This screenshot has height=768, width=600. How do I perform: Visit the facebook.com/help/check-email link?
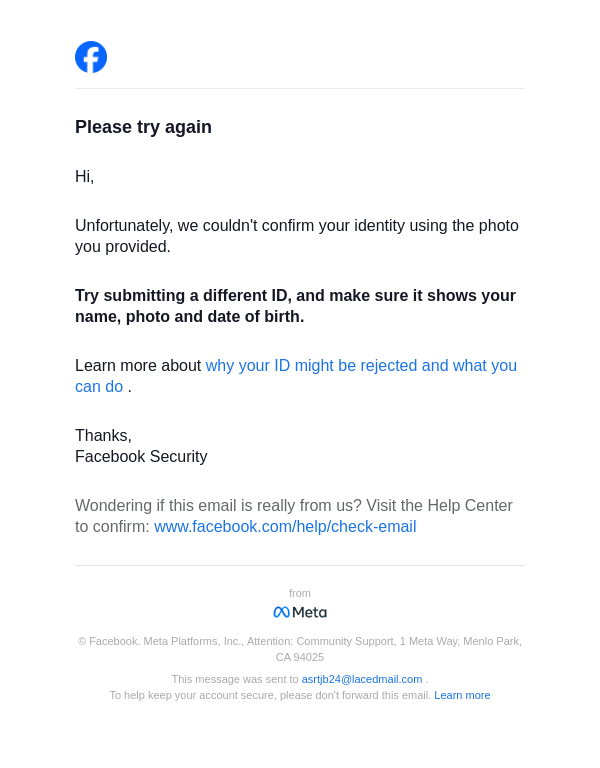tap(285, 527)
